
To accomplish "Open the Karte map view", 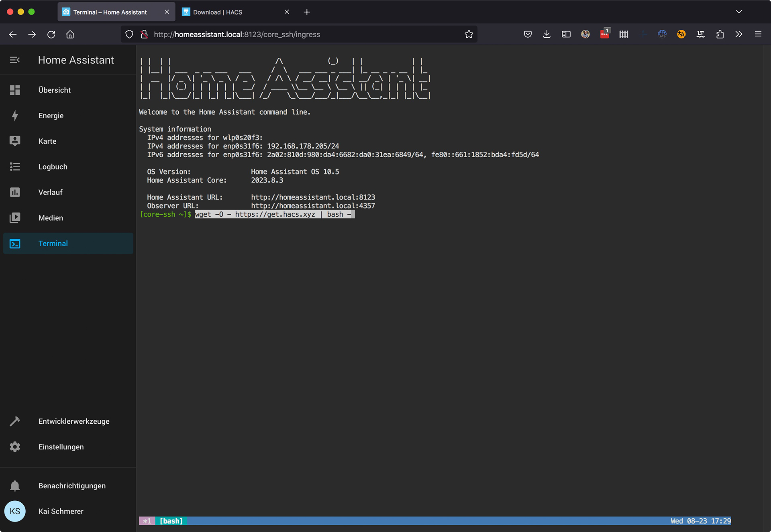I will (x=47, y=141).
